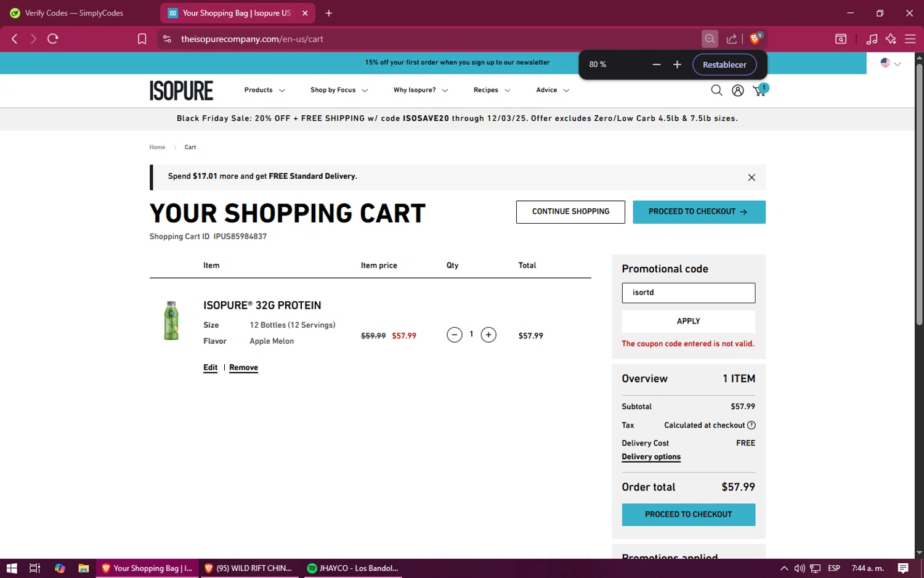924x578 pixels.
Task: Click ISOPURE 32G PROTEIN product title
Action: click(262, 306)
